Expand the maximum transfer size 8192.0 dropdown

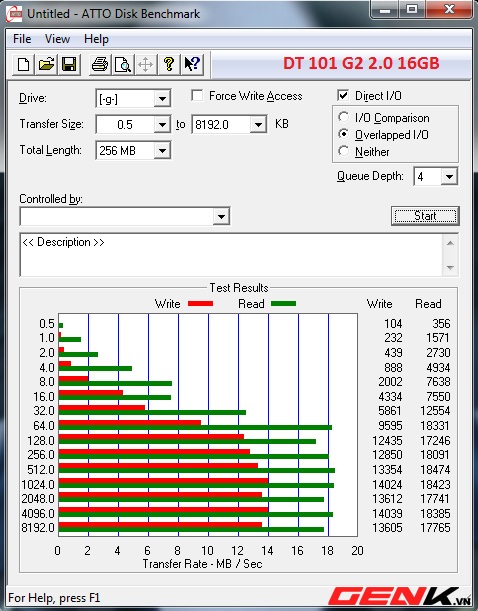[x=258, y=125]
